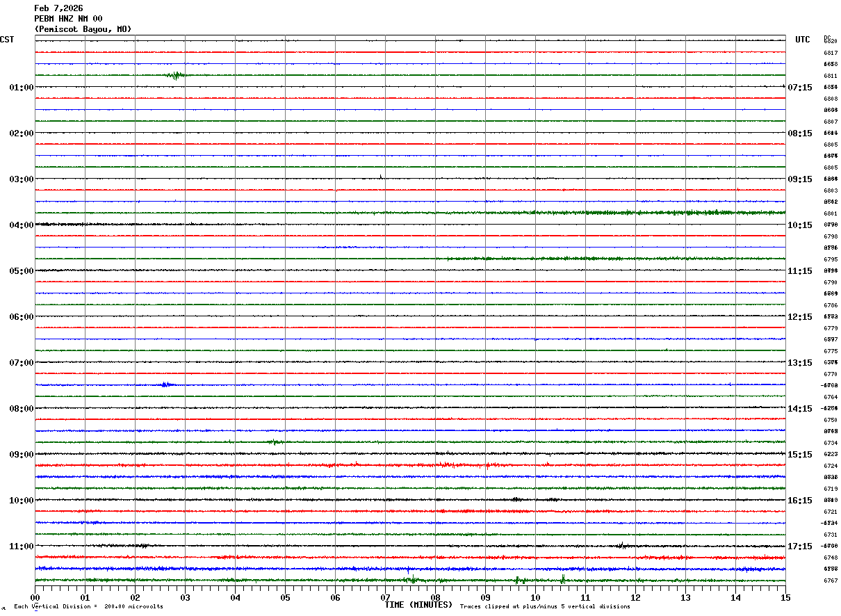Image resolution: width=841 pixels, height=616 pixels.
Task: Click the UTC timezone label
Action: [803, 40]
